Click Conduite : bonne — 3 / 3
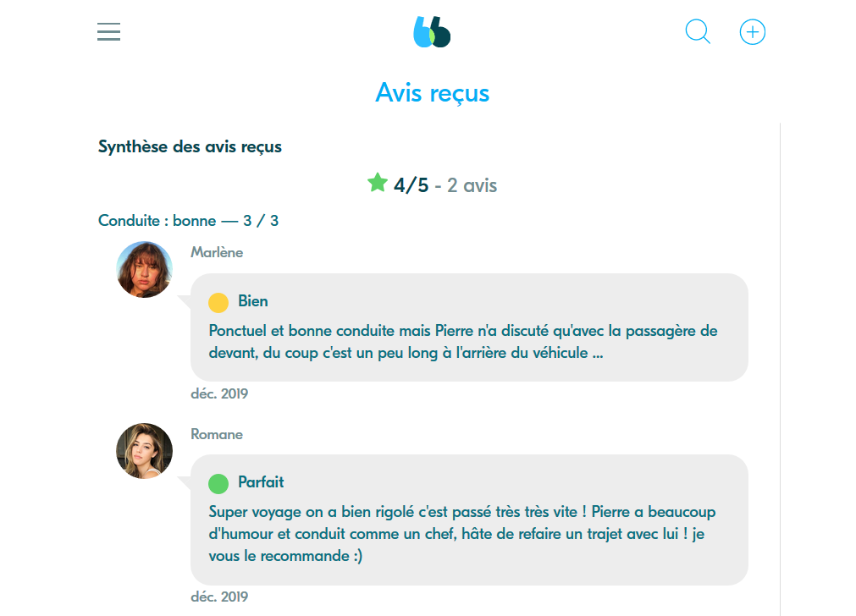Image resolution: width=856 pixels, height=616 pixels. click(x=188, y=221)
